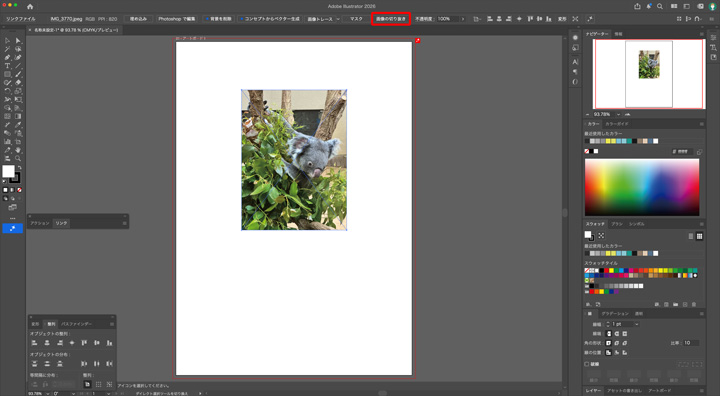Select the Pen tool
The height and width of the screenshot is (396, 720).
tap(7, 57)
